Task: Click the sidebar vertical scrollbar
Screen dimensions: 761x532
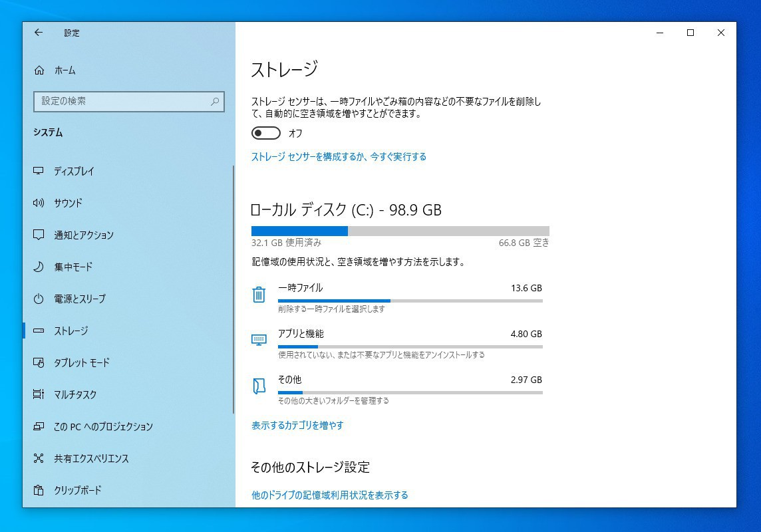Action: 233,289
